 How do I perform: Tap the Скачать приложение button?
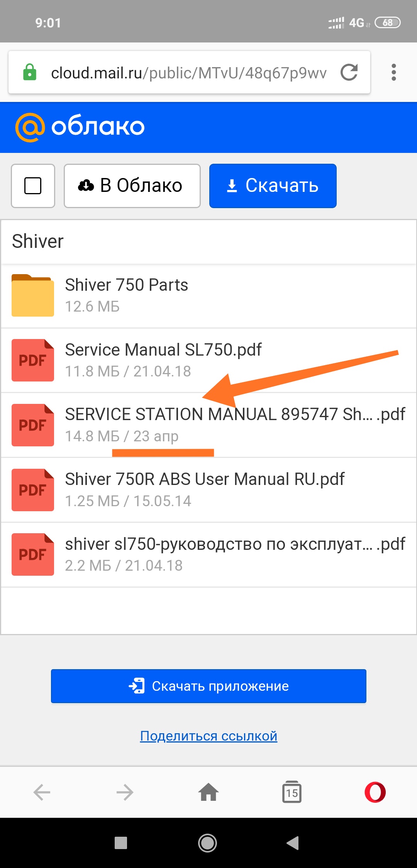(208, 686)
